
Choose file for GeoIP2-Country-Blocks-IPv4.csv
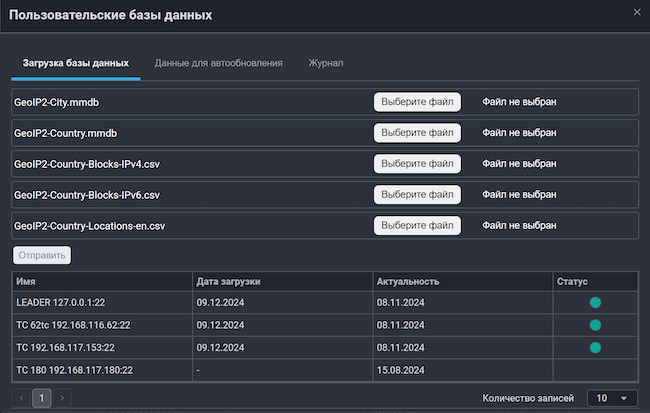pos(417,163)
